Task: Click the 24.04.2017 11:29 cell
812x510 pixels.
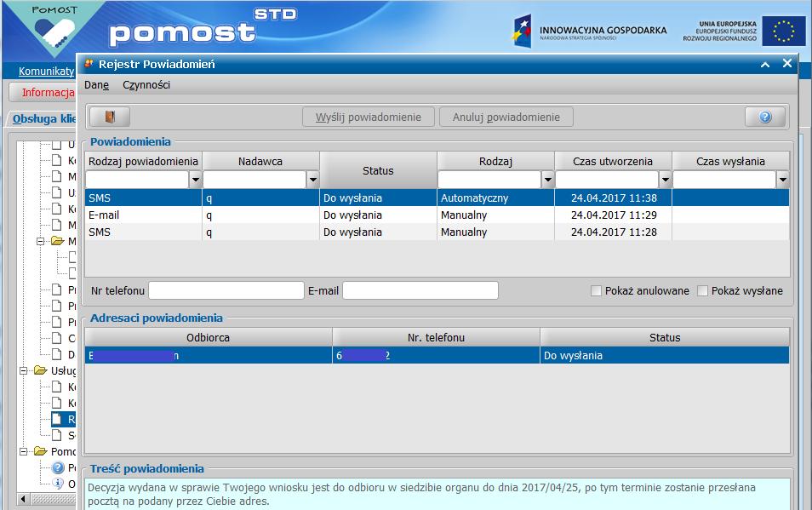Action: tap(614, 215)
